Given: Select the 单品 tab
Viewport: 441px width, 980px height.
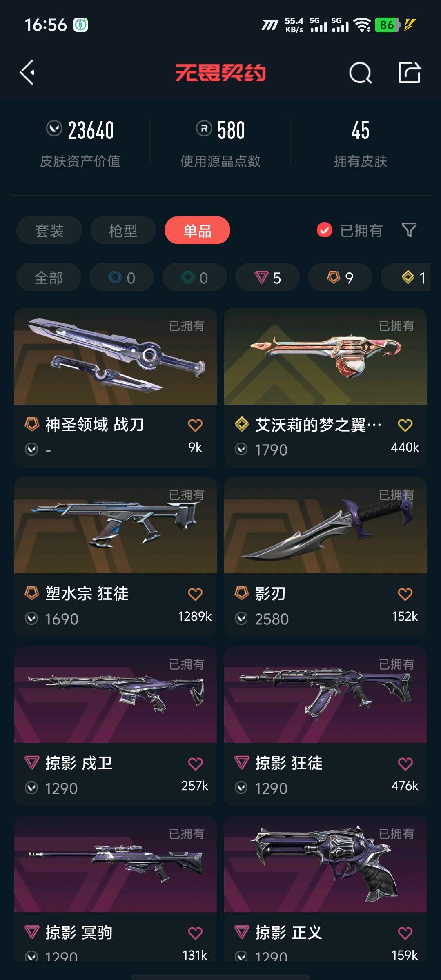Looking at the screenshot, I should pos(197,230).
